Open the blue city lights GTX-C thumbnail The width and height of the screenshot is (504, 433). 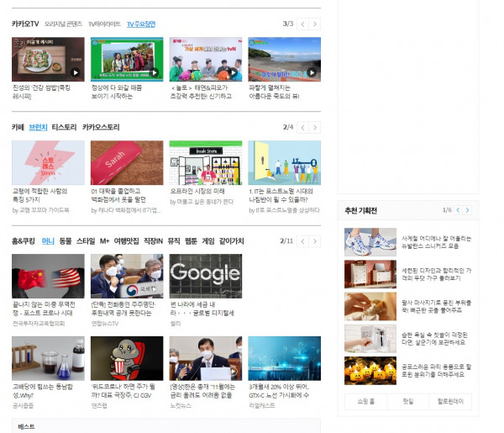pyautogui.click(x=285, y=358)
